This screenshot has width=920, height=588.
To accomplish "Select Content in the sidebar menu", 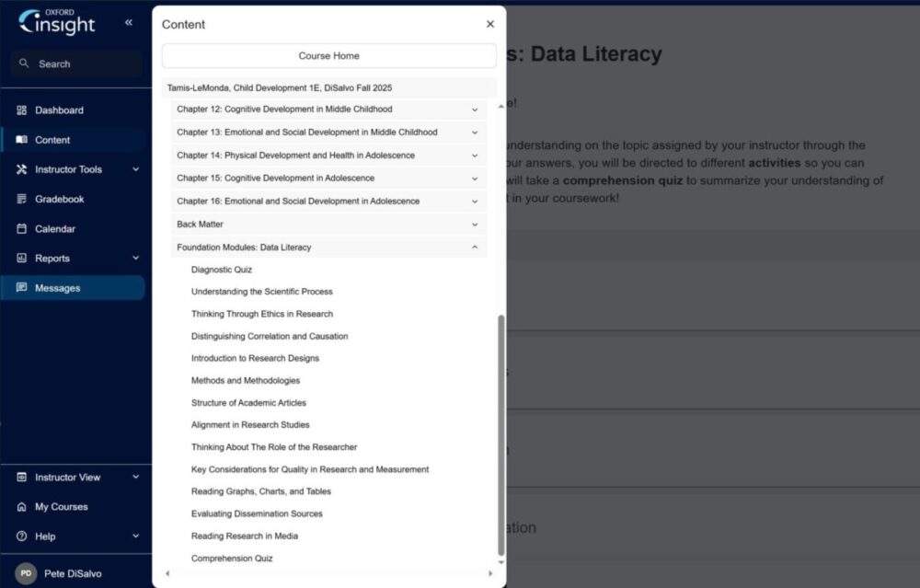I will tap(52, 140).
